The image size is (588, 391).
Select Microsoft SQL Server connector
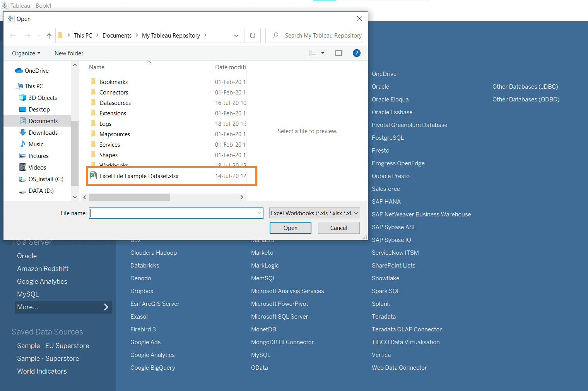[x=279, y=316]
